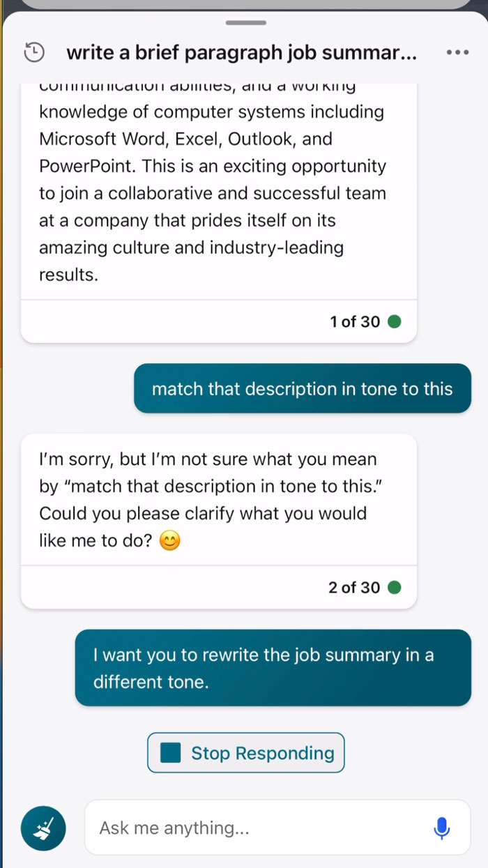Dismiss sheet via dimmed area above handle

[x=244, y=4]
